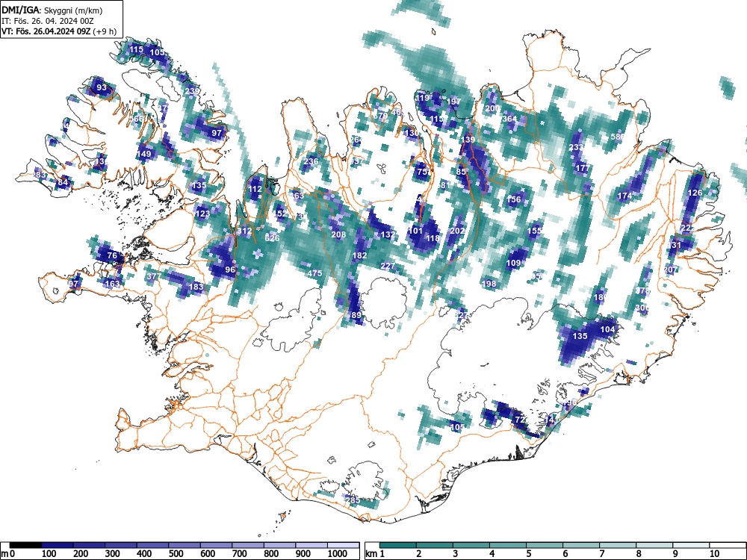
Task: Click the 'm 0' label of the legend
Action: point(8,553)
